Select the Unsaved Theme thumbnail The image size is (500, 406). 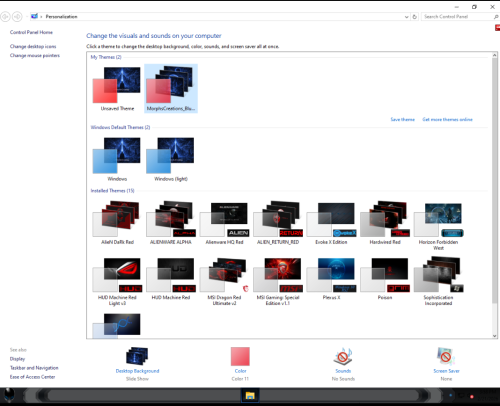(117, 89)
